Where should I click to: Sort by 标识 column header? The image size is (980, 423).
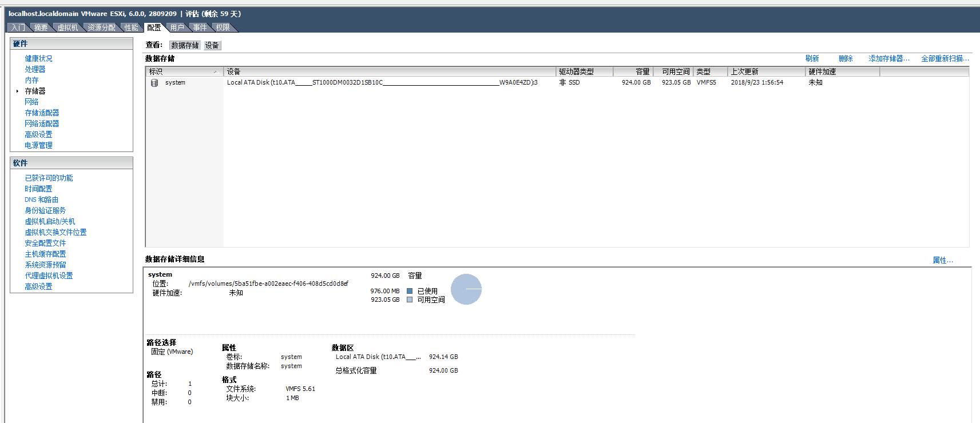pyautogui.click(x=184, y=71)
